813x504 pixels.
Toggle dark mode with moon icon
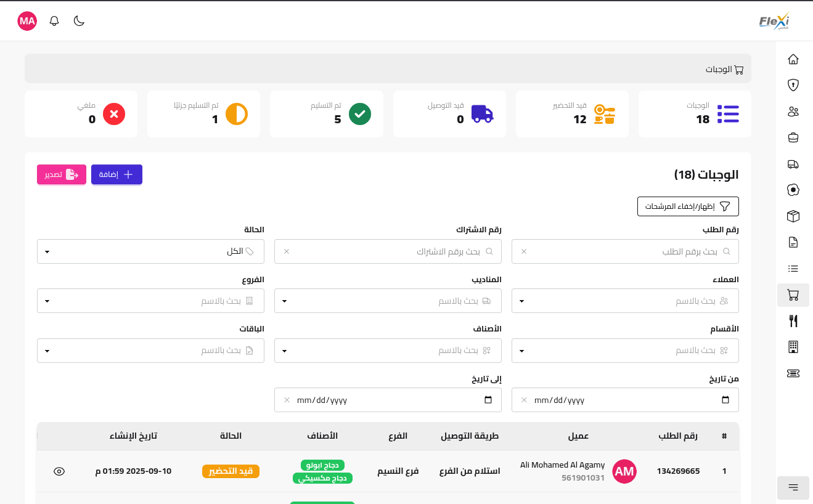coord(79,21)
